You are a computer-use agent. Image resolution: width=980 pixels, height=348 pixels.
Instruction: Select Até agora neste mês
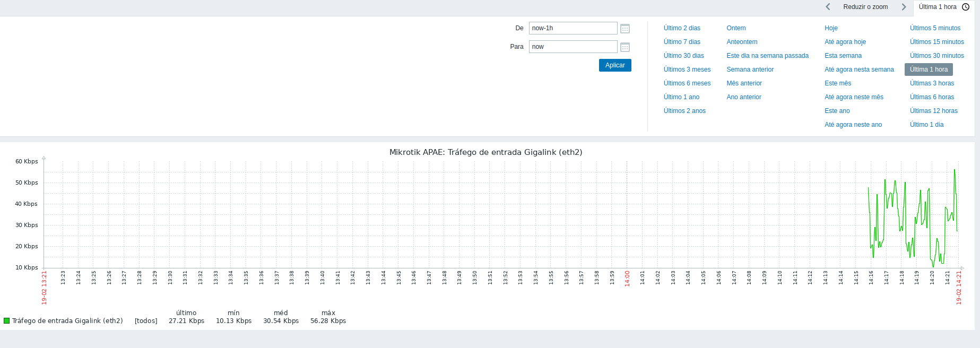tap(854, 97)
